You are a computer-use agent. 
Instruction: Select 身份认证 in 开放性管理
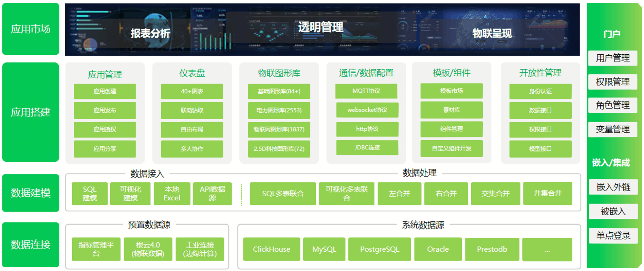pos(540,91)
